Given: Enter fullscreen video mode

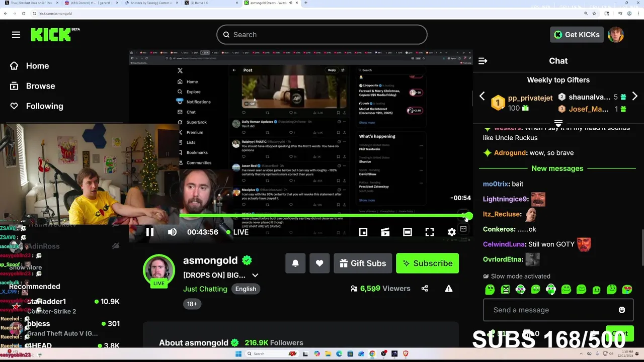Looking at the screenshot, I should pyautogui.click(x=430, y=232).
